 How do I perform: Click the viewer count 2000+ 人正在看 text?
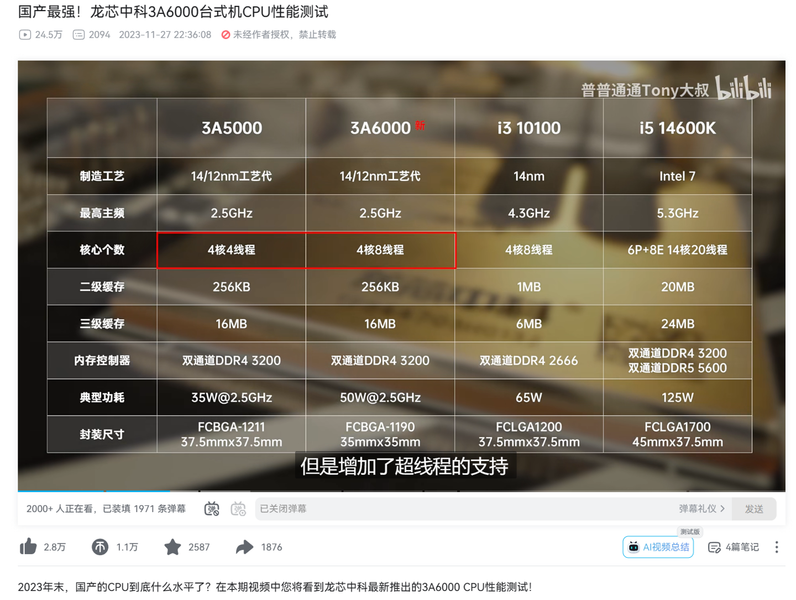click(x=61, y=509)
